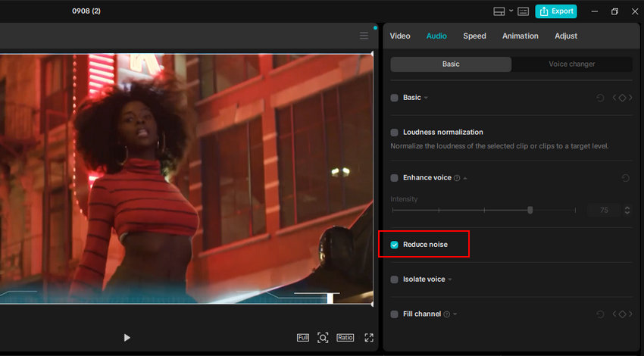
Task: Click the Export button
Action: tap(555, 11)
